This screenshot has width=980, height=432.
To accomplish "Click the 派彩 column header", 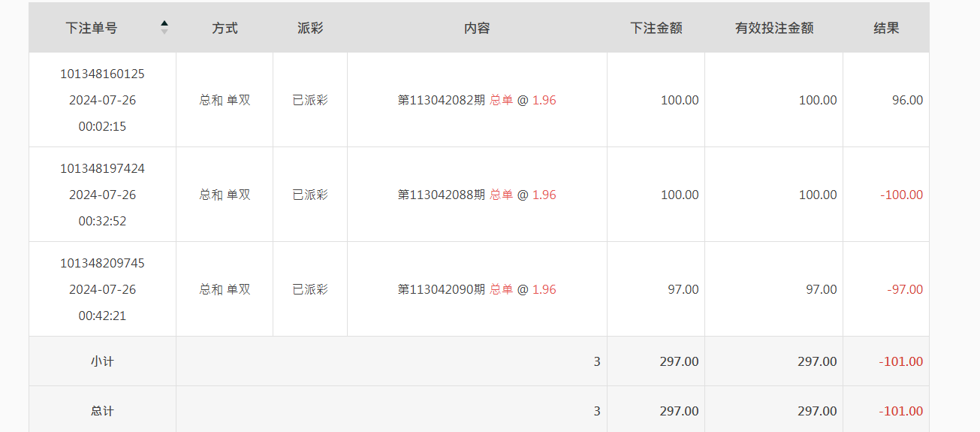I will coord(310,28).
